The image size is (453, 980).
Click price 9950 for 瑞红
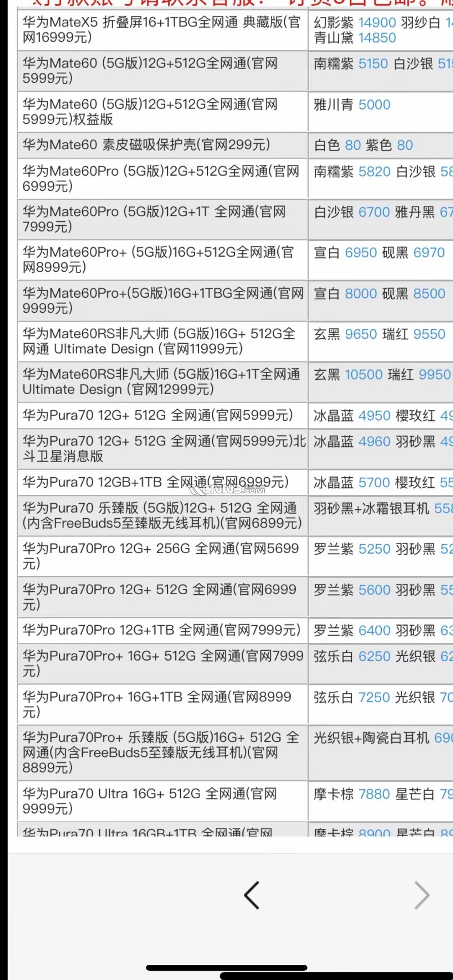click(435, 375)
